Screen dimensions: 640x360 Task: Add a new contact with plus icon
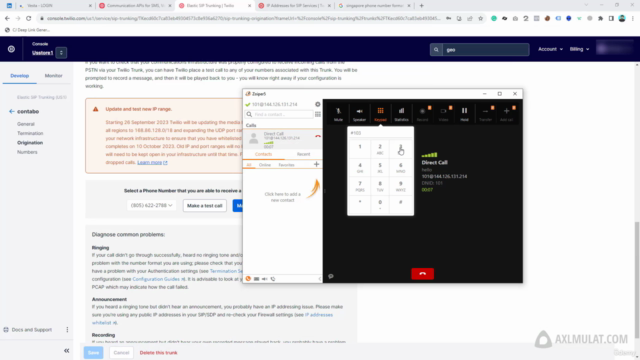click(316, 164)
